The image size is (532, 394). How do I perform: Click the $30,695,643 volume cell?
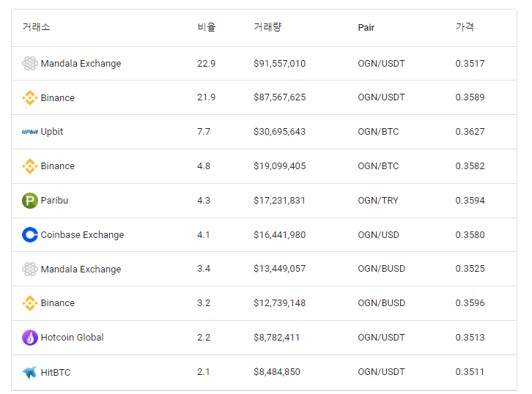coord(280,132)
